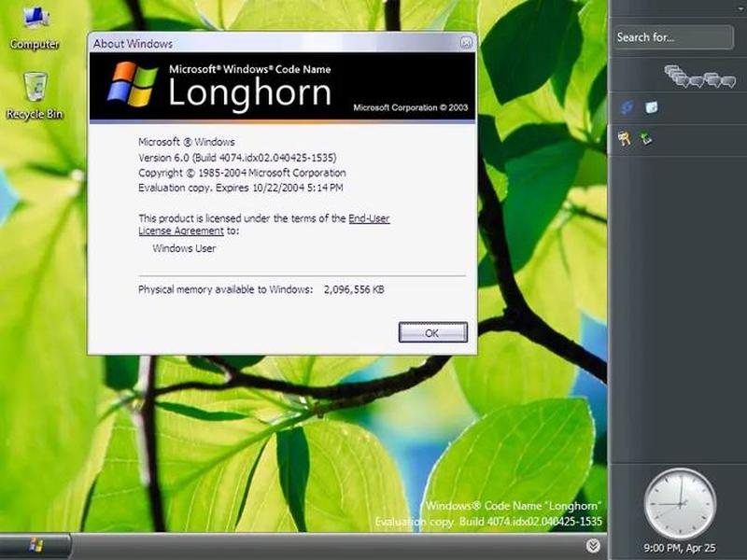Screen dimensions: 747x560
Task: Select the Recycle Bin desktop icon
Action: 35,95
